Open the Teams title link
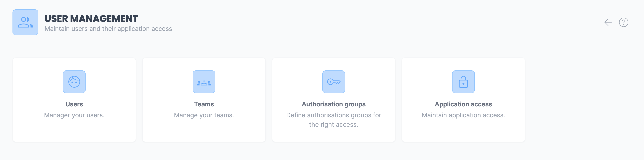644x160 pixels. (x=204, y=104)
